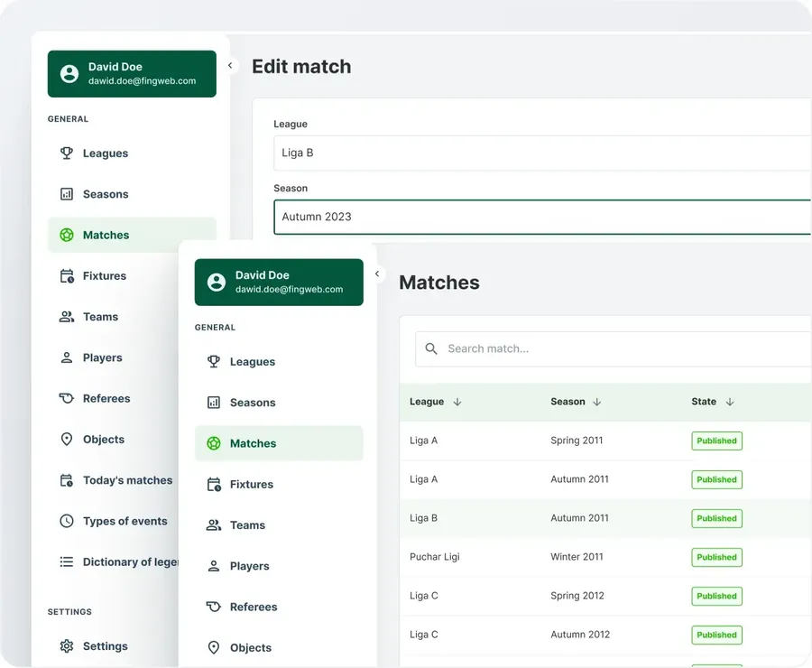Click Published badge for Puchar Ligi row
The height and width of the screenshot is (668, 812).
click(716, 558)
